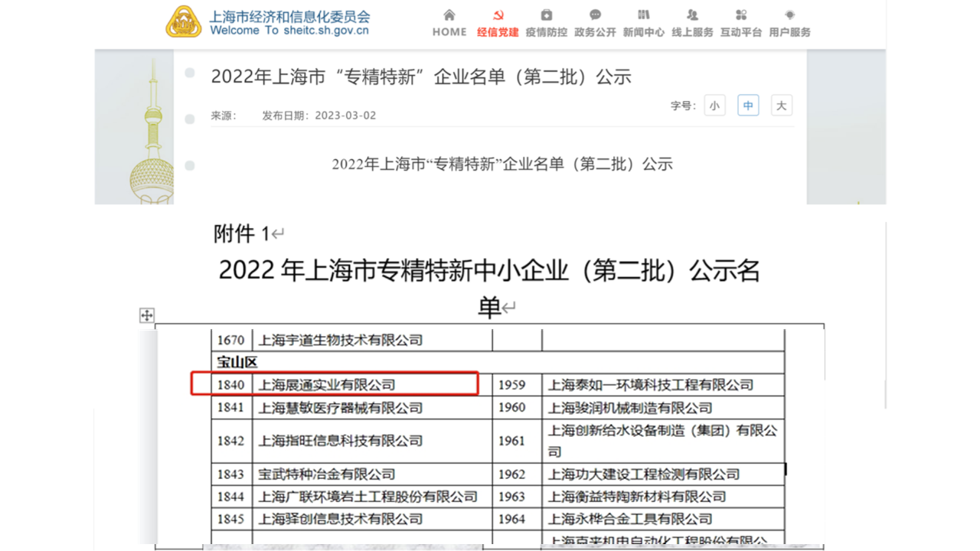Click the number cell 1670

[x=230, y=340]
